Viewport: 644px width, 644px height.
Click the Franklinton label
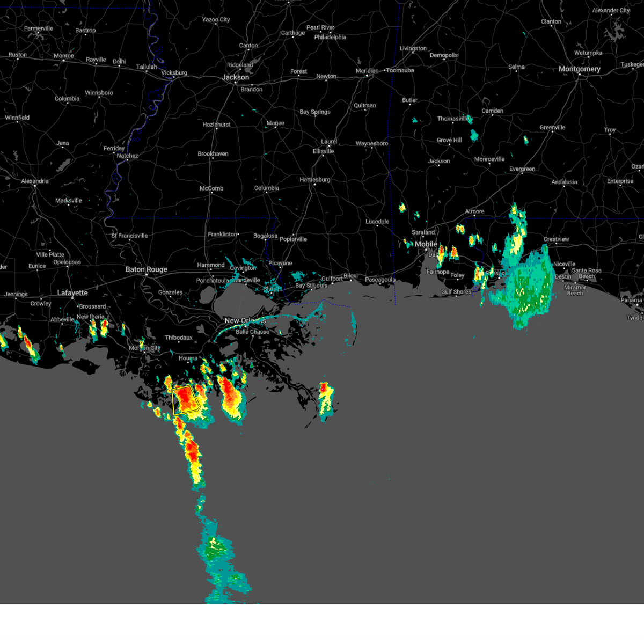[223, 235]
